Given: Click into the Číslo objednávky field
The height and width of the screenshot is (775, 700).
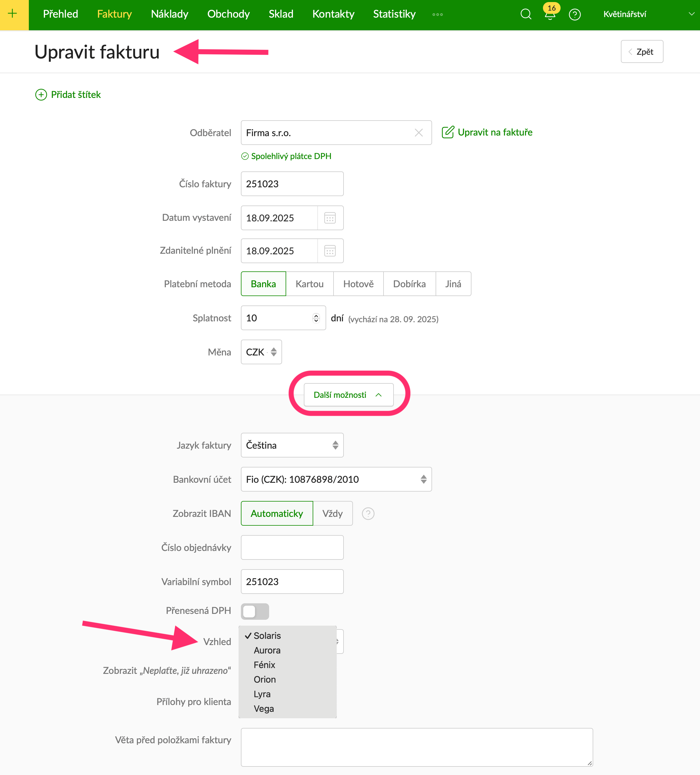Looking at the screenshot, I should tap(292, 547).
